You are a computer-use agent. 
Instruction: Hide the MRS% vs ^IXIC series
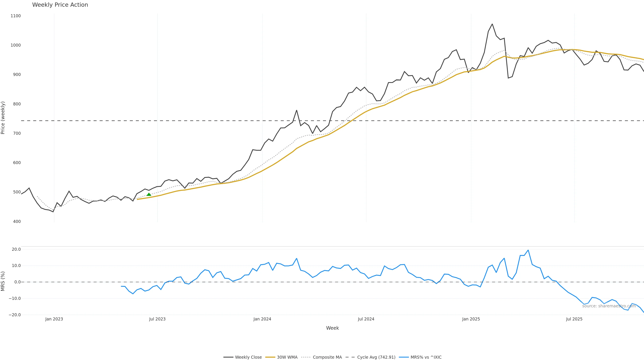tap(426, 357)
